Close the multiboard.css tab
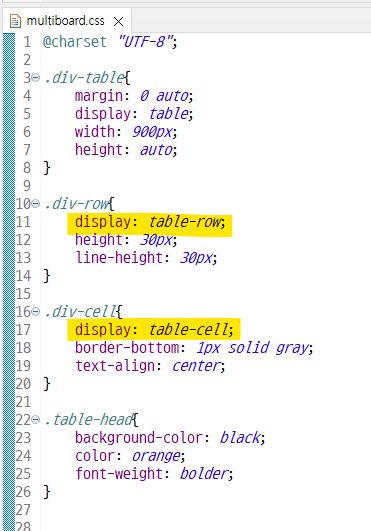This screenshot has height=531, width=371. pos(118,22)
